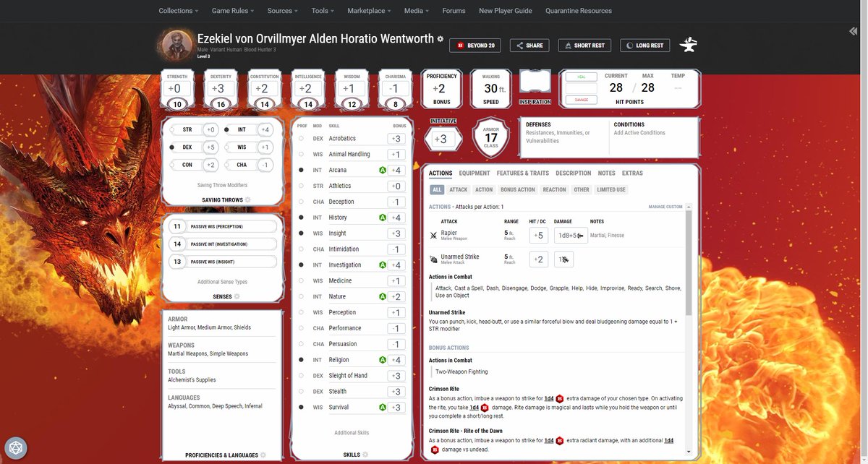Take a Long Rest

(644, 45)
